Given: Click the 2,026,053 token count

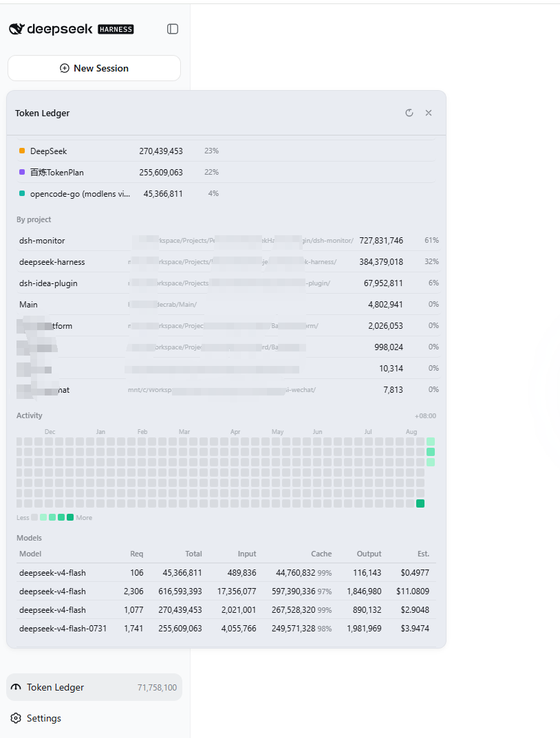Looking at the screenshot, I should [385, 326].
